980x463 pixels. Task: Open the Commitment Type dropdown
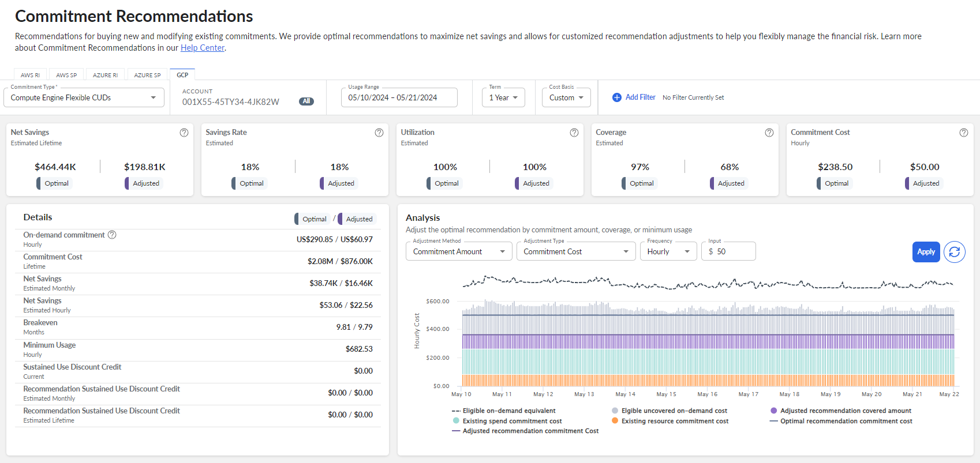(x=84, y=98)
